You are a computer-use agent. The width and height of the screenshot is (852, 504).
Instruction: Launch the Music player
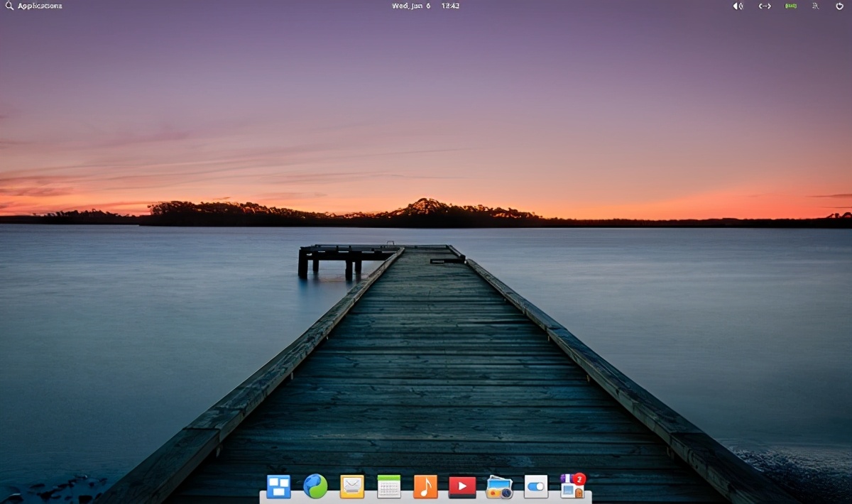[x=426, y=487]
